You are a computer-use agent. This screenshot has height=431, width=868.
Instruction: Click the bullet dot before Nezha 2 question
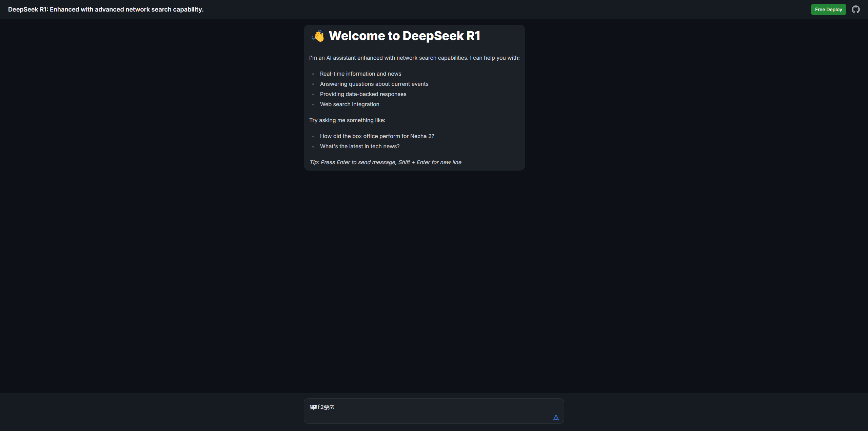pyautogui.click(x=313, y=136)
